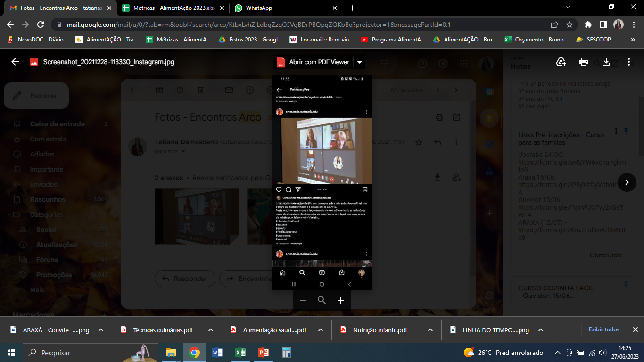This screenshot has height=362, width=644.
Task: Click the previewed Instagram screenshot image
Action: click(x=322, y=182)
